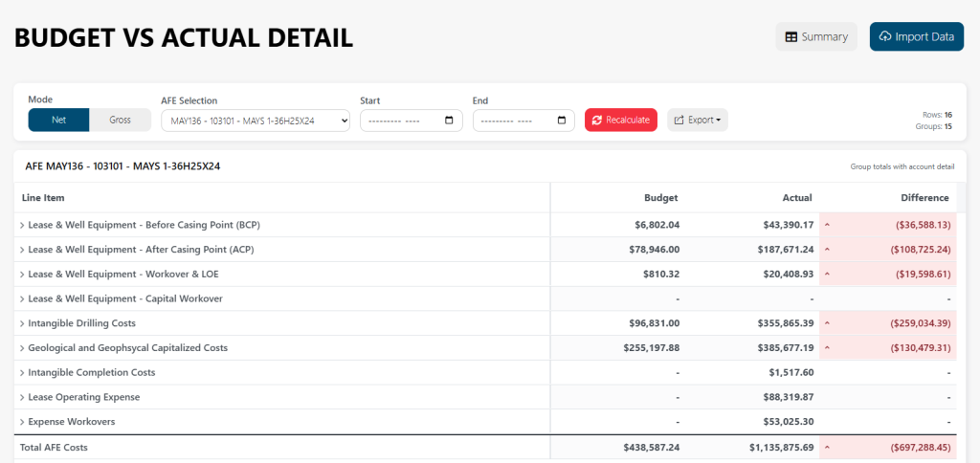
Task: Select the $78,946.00 budget cell
Action: [617, 250]
